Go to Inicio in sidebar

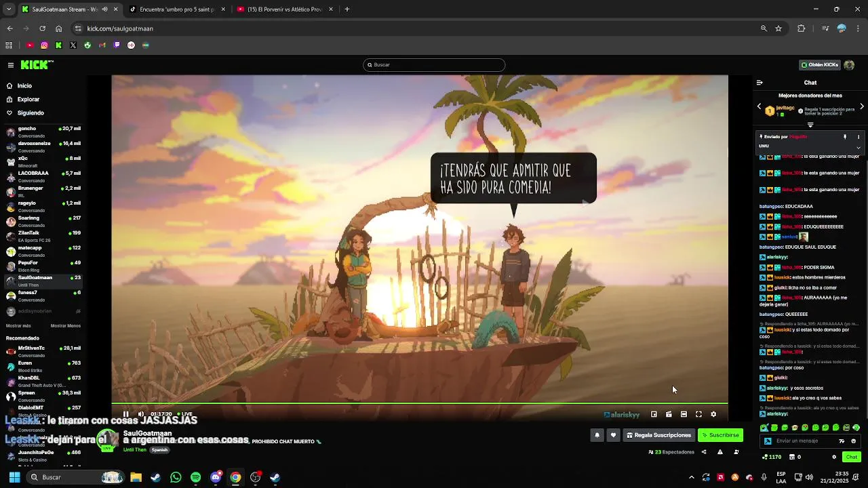[x=24, y=86]
